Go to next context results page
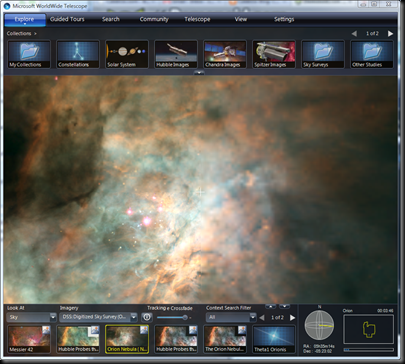 pos(292,318)
